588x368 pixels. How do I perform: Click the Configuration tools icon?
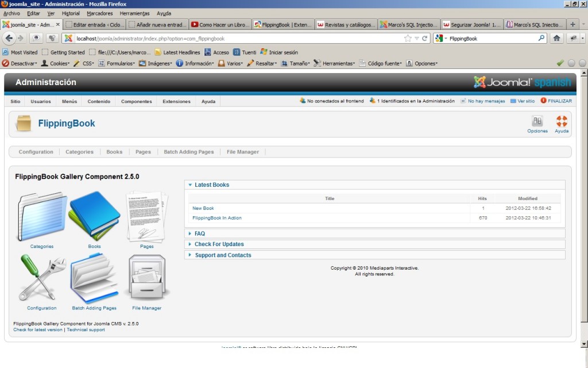(42, 278)
